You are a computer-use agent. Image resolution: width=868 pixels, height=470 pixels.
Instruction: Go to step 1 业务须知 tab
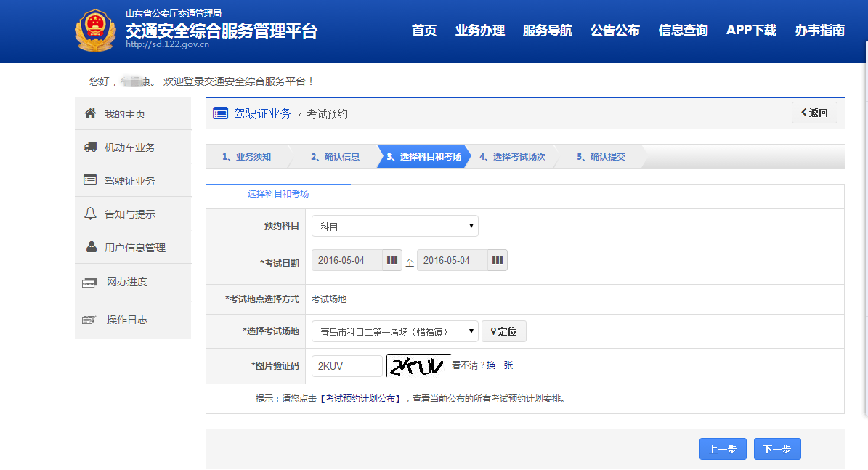pos(246,156)
